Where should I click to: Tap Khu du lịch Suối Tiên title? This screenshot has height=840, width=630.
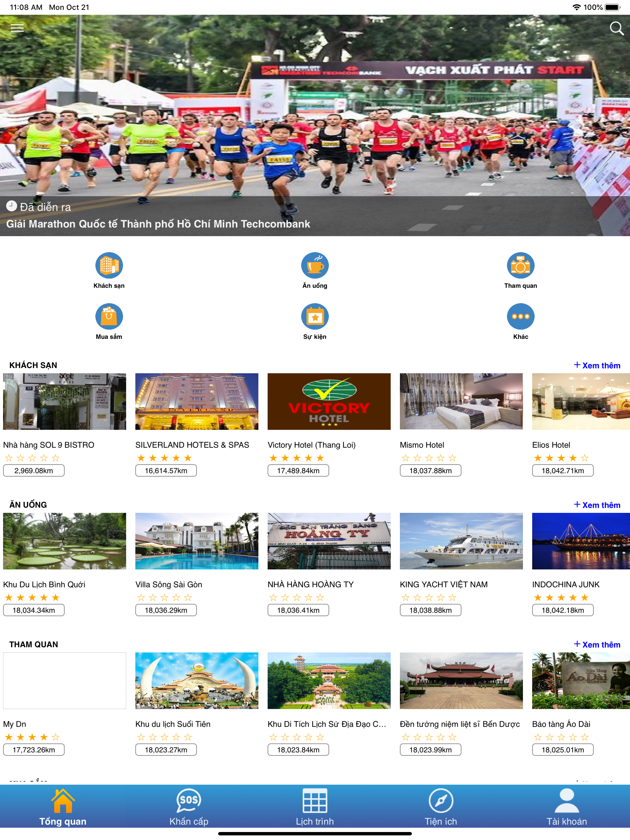[x=173, y=724]
